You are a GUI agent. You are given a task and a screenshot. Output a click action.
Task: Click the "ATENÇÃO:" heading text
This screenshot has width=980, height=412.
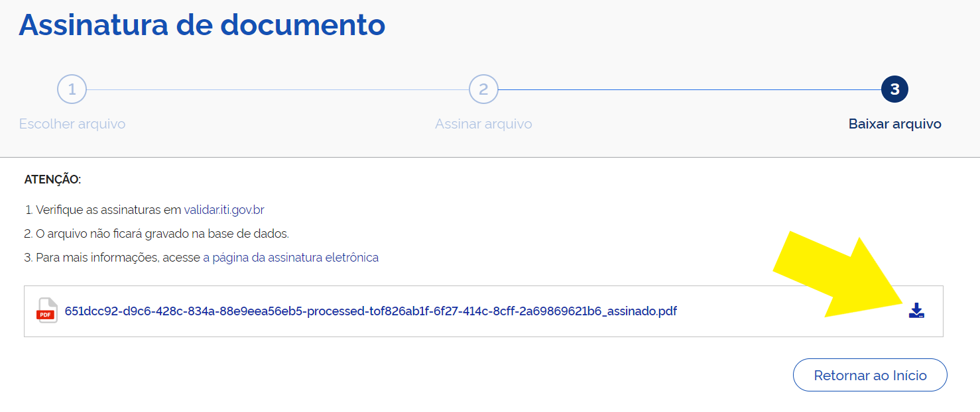pyautogui.click(x=52, y=180)
